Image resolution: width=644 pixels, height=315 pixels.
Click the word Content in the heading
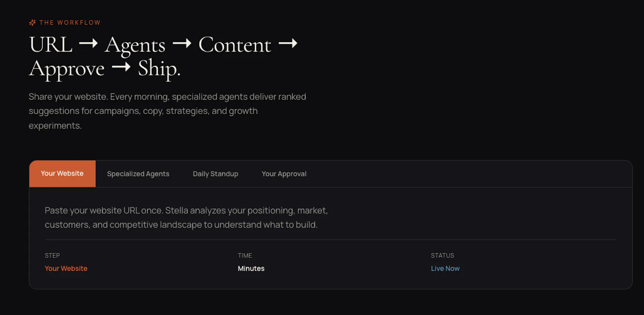[x=235, y=45]
